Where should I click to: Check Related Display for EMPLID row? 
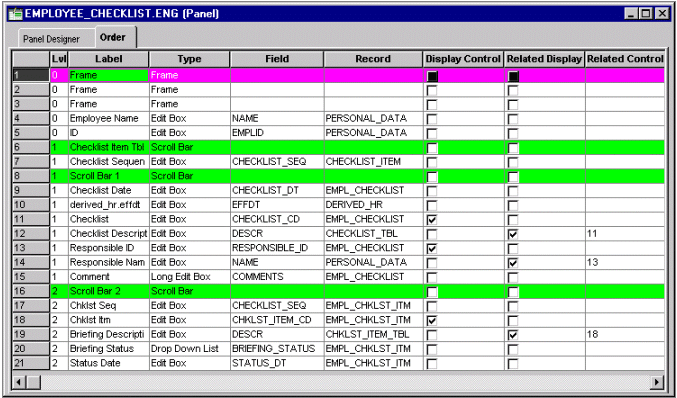click(512, 133)
